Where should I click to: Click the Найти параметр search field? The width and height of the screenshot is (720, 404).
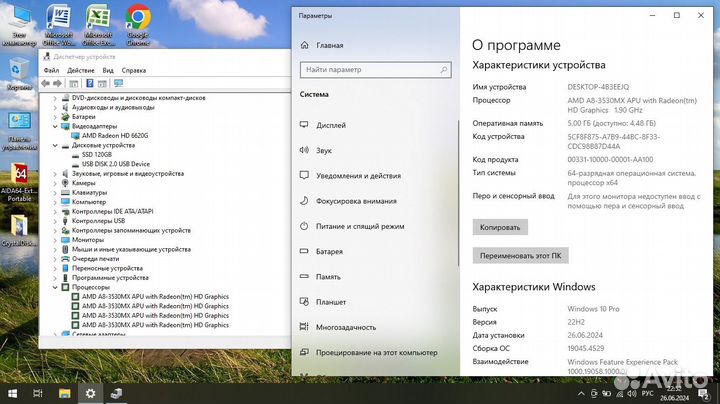pos(376,70)
